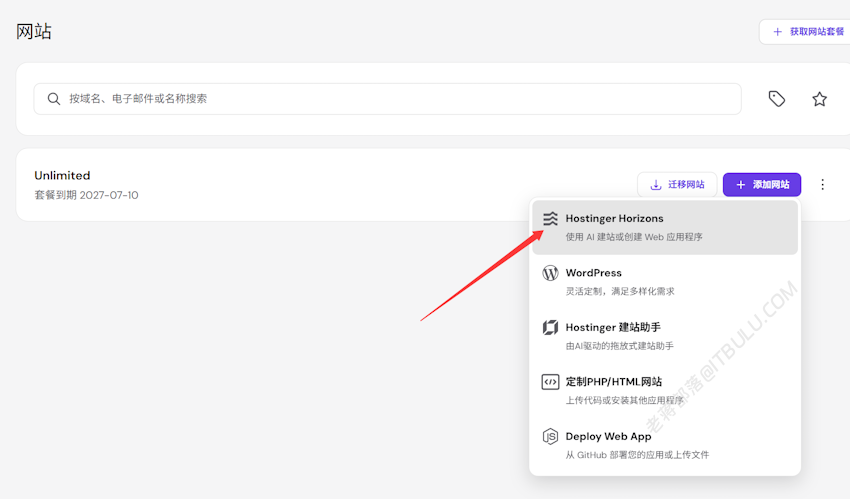Click the 上传代码或安装其他应用程序 description

pos(624,400)
